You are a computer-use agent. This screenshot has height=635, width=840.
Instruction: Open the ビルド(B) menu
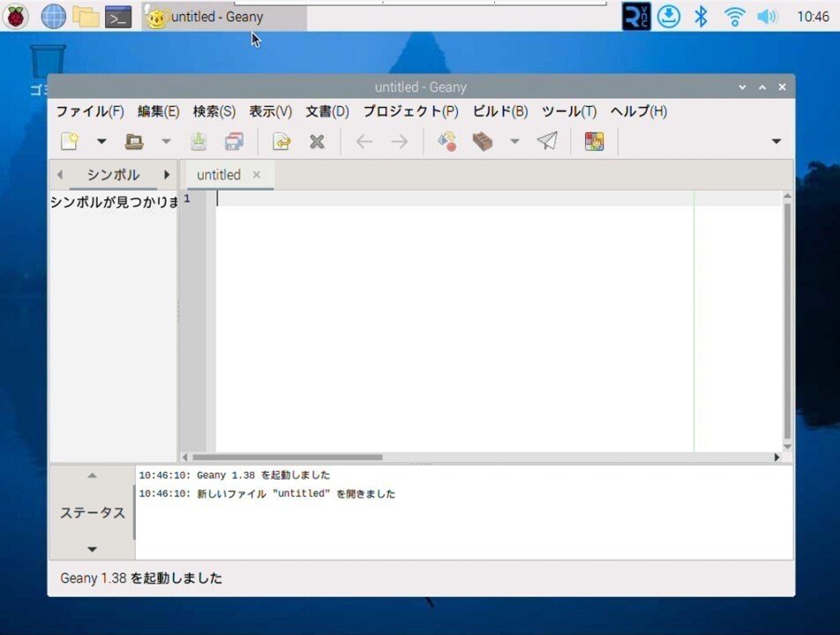coord(500,111)
